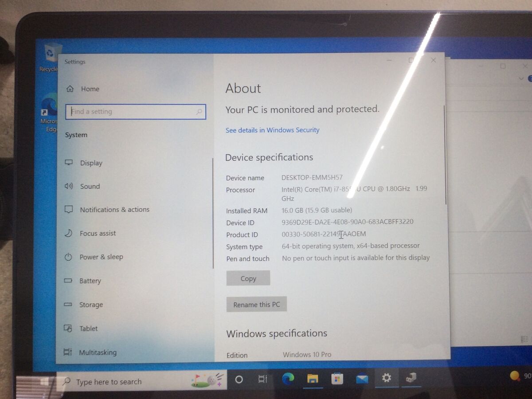Viewport: 532px width, 399px height.
Task: Click the Settings gear icon on taskbar
Action: pyautogui.click(x=387, y=378)
